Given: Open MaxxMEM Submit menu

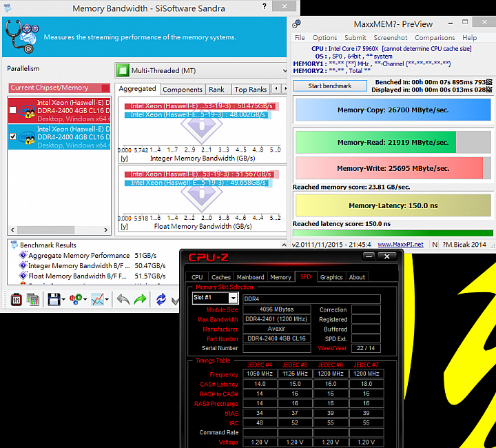Looking at the screenshot, I should 355,38.
